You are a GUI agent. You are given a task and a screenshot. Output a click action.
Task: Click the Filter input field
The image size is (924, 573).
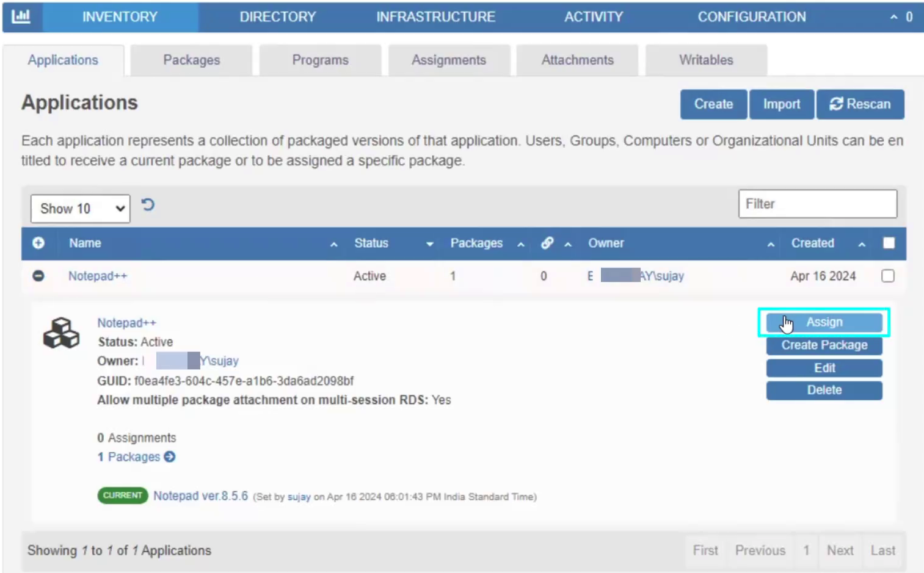pyautogui.click(x=817, y=204)
